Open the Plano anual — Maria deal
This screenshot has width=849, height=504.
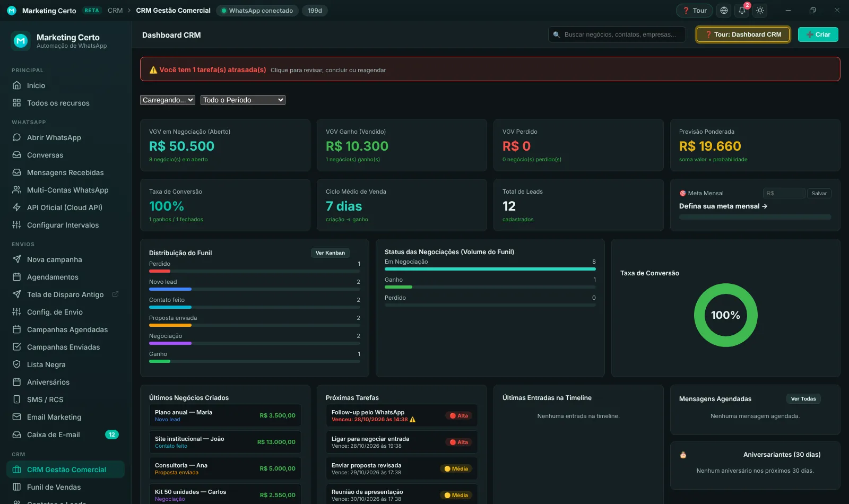click(x=225, y=415)
